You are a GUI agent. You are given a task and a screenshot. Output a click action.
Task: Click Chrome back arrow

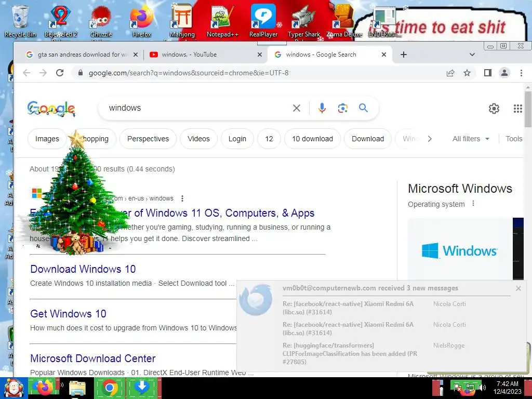pos(26,73)
